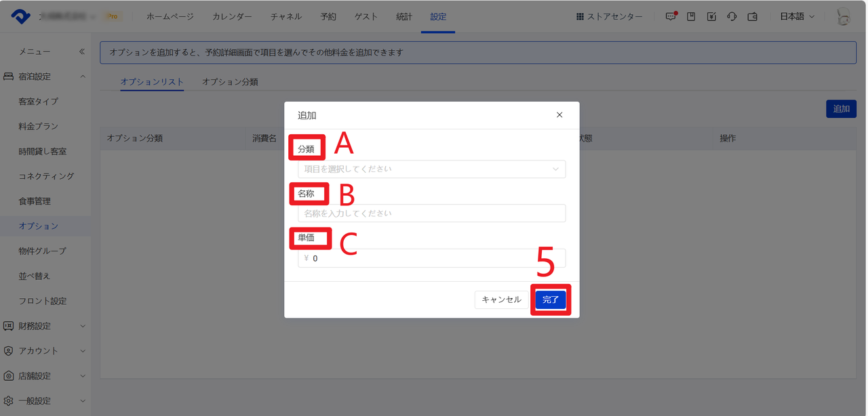Click the キャンセル button
The image size is (868, 416).
501,299
